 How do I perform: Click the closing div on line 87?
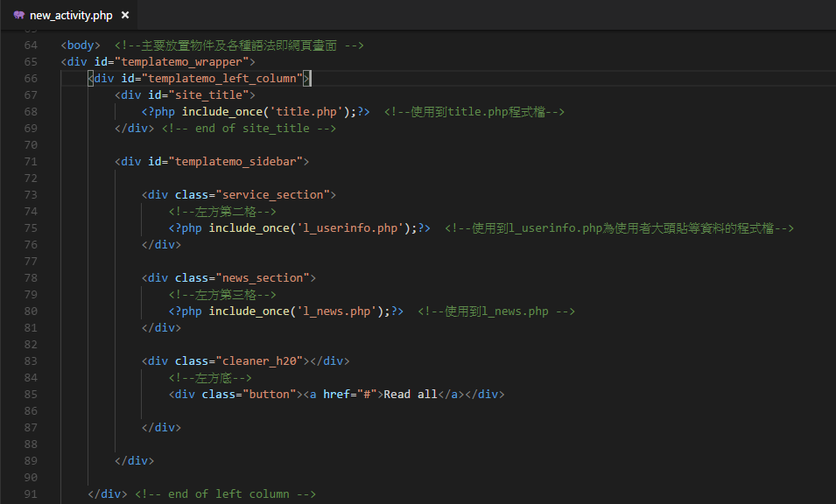click(162, 427)
